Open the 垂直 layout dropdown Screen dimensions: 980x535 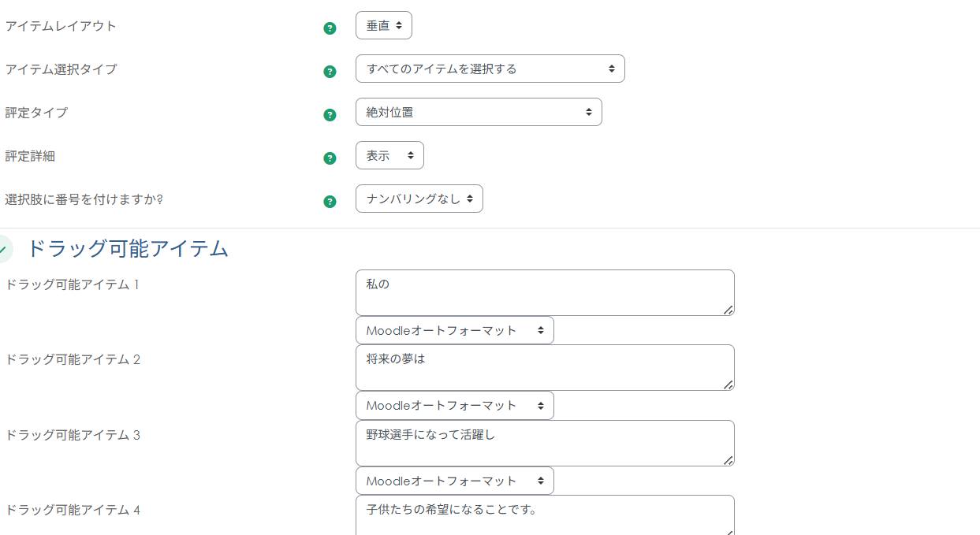point(384,24)
